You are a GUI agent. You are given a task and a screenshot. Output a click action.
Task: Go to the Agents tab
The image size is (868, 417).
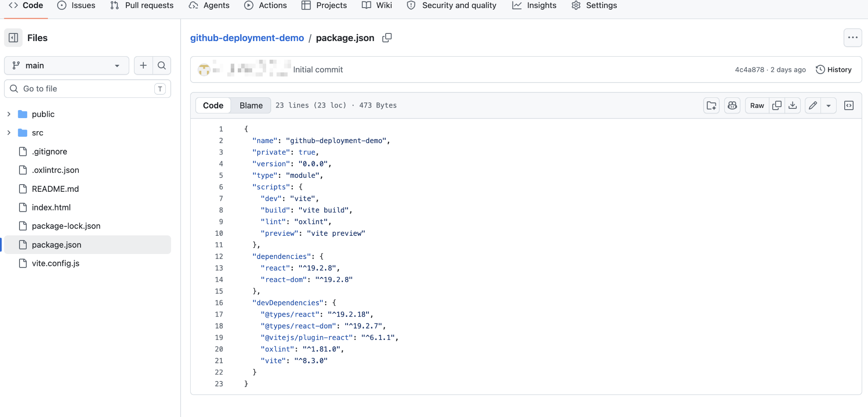point(209,5)
